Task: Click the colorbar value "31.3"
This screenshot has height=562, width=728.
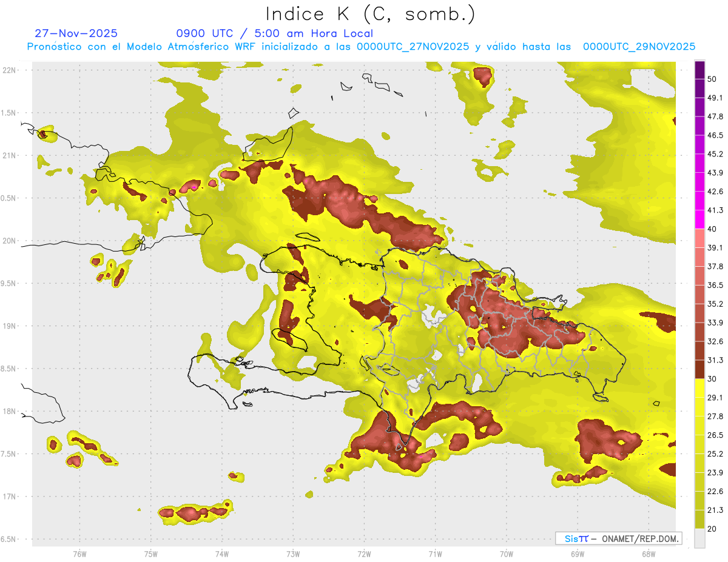Action: click(715, 360)
